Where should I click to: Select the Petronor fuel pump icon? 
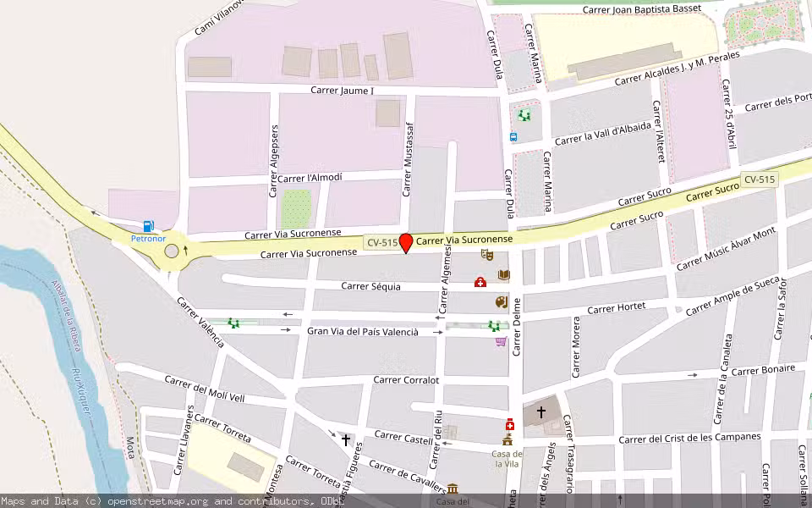coord(149,226)
